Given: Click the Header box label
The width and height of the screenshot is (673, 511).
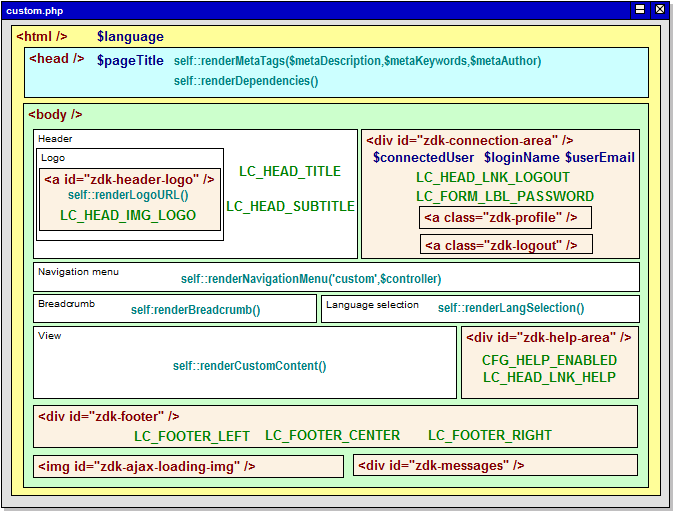Looking at the screenshot, I should (x=55, y=139).
